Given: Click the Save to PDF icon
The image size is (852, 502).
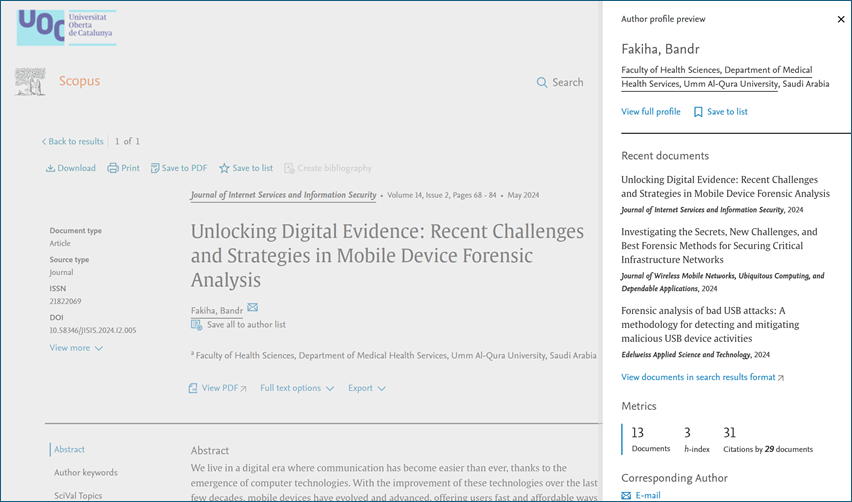Looking at the screenshot, I should (x=155, y=168).
